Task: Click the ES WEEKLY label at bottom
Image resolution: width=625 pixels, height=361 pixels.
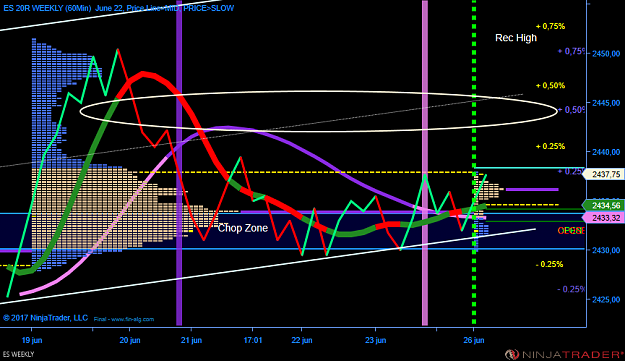Action: [18, 354]
